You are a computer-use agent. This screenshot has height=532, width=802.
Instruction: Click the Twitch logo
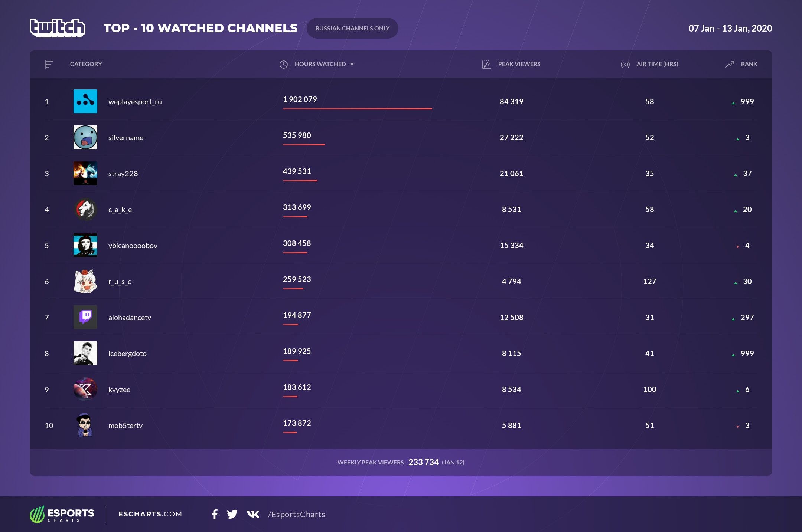click(x=58, y=28)
